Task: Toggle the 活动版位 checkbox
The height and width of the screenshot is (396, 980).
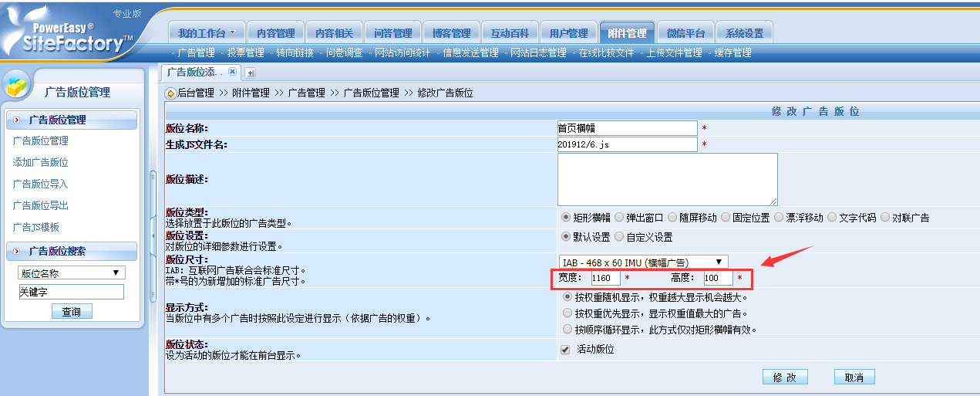Action: [565, 350]
